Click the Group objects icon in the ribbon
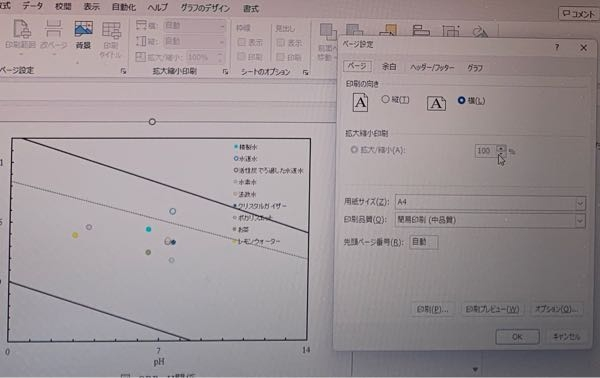The width and height of the screenshot is (600, 378). [450, 31]
